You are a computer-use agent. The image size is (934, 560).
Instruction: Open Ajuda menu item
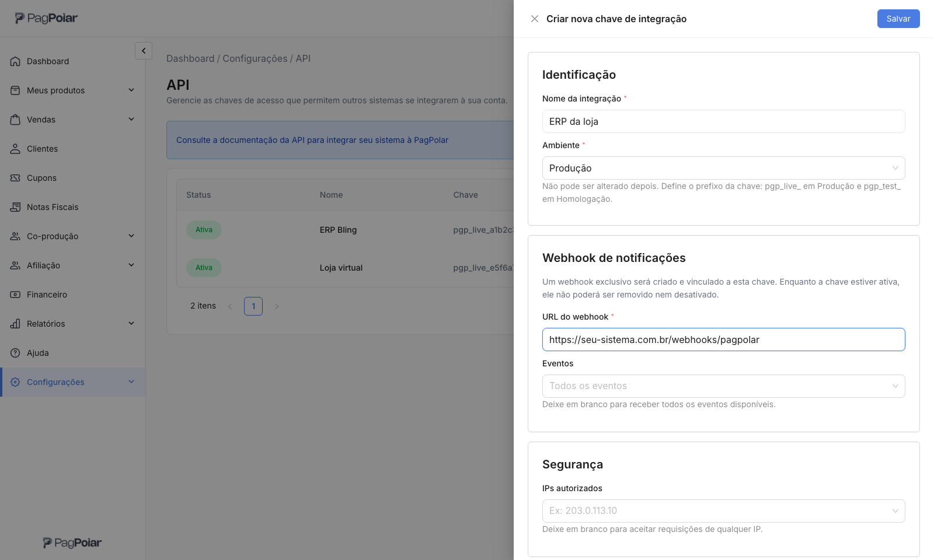(72, 353)
